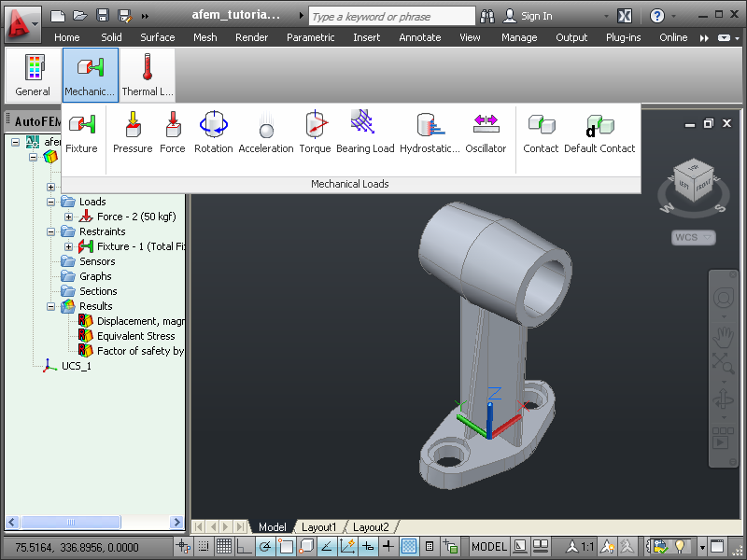This screenshot has height=560, width=747.
Task: Collapse the Loads folder
Action: pos(51,202)
